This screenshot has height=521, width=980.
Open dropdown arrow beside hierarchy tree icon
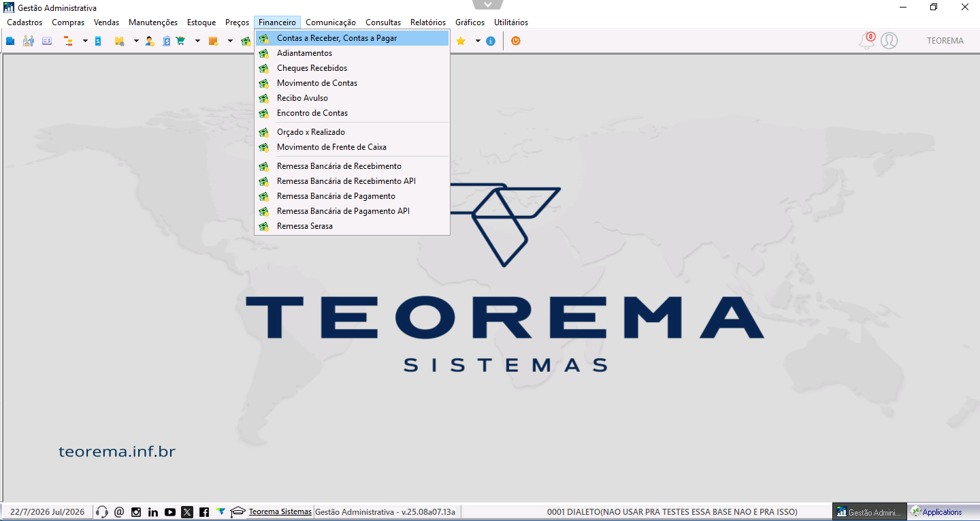point(85,41)
